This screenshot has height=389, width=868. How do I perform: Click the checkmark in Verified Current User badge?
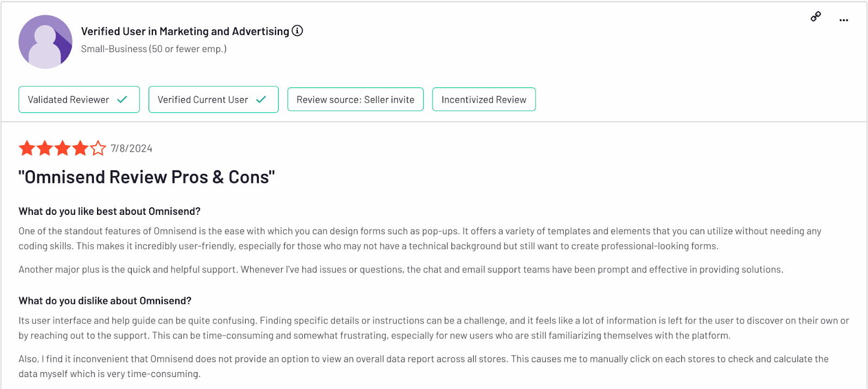tap(261, 99)
